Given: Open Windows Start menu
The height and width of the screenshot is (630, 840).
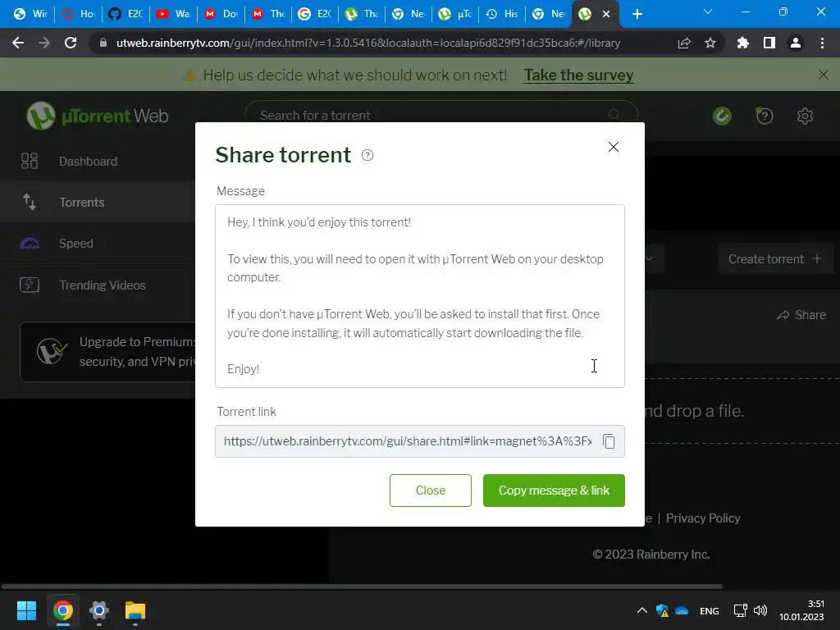Looking at the screenshot, I should [x=26, y=610].
